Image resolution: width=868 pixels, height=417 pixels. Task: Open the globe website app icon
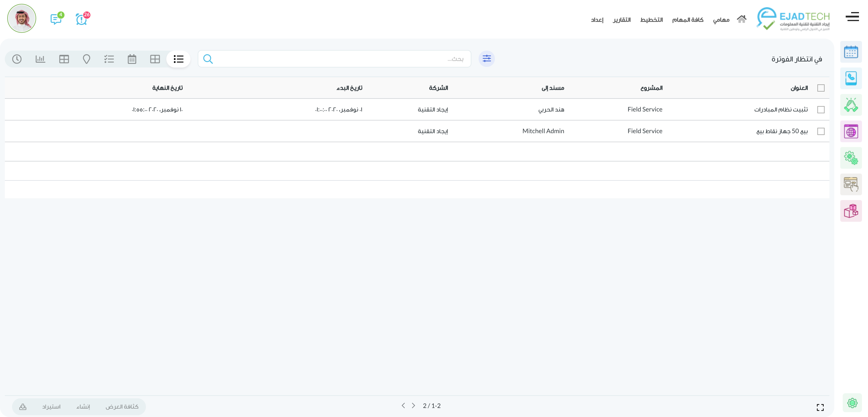pos(851,131)
